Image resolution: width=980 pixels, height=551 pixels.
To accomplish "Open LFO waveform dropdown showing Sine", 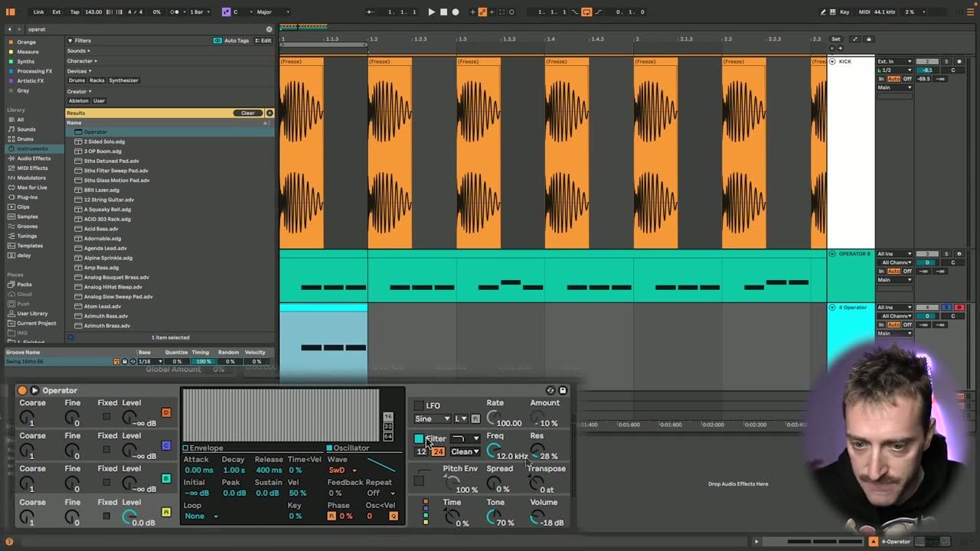I will click(x=433, y=419).
